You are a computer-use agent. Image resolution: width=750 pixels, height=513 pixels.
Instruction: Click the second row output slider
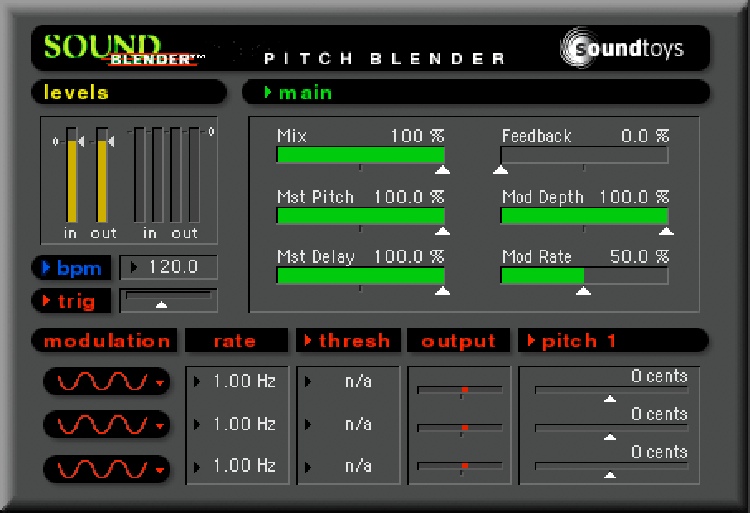(460, 428)
